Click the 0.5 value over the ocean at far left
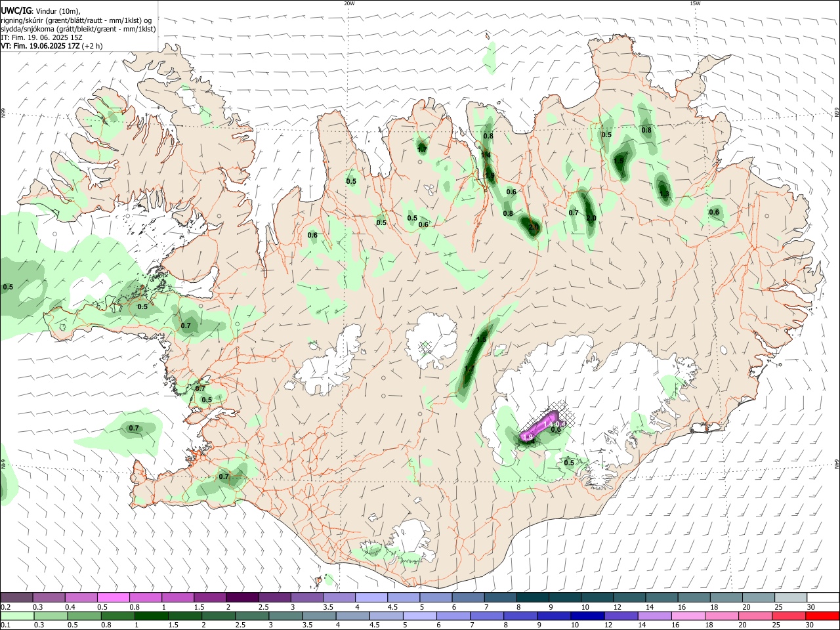The width and height of the screenshot is (840, 630). pos(8,287)
